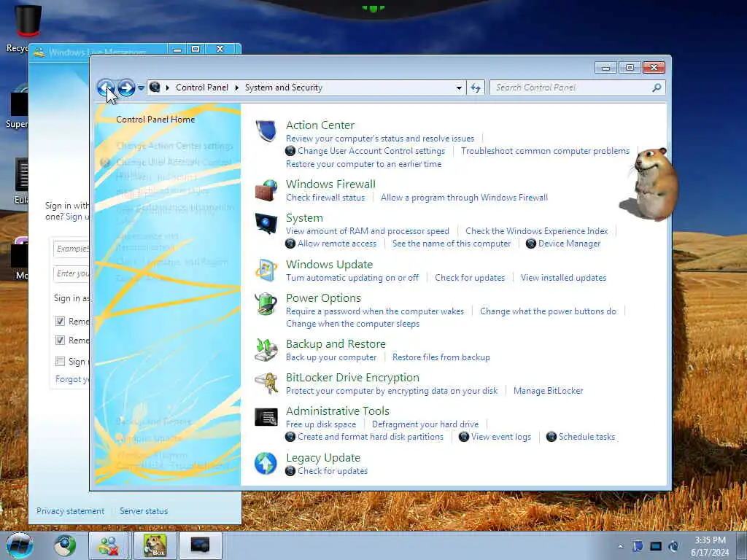
Task: Select the System and Security breadcrumb
Action: click(x=284, y=87)
